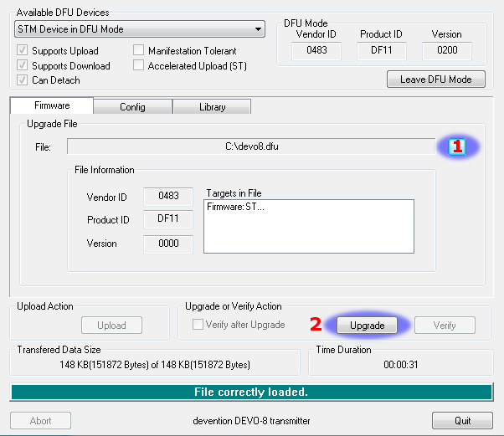
Task: Open the Library tab
Action: point(212,107)
